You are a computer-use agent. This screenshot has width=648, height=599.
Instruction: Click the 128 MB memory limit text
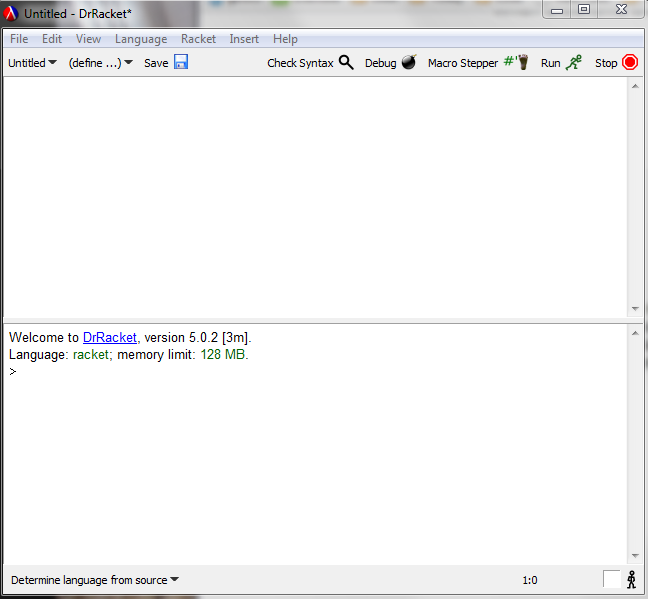coord(223,354)
